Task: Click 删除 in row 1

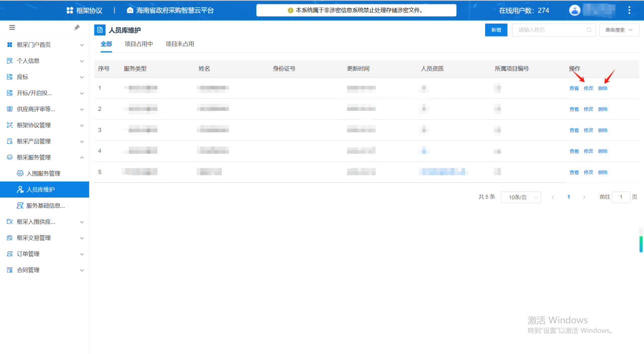Action: [x=603, y=88]
